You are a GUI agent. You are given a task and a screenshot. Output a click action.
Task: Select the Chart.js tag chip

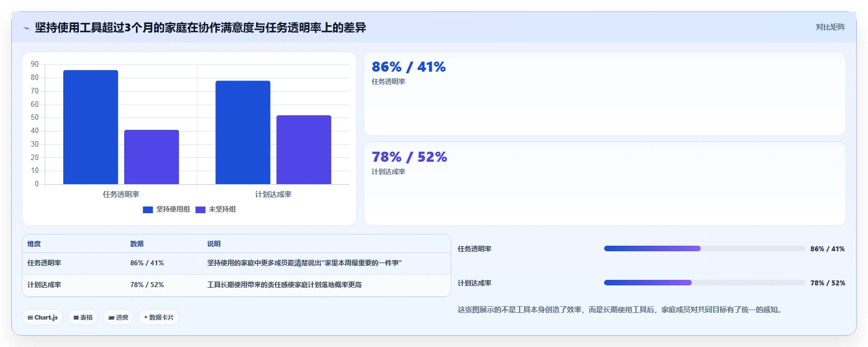tap(43, 317)
